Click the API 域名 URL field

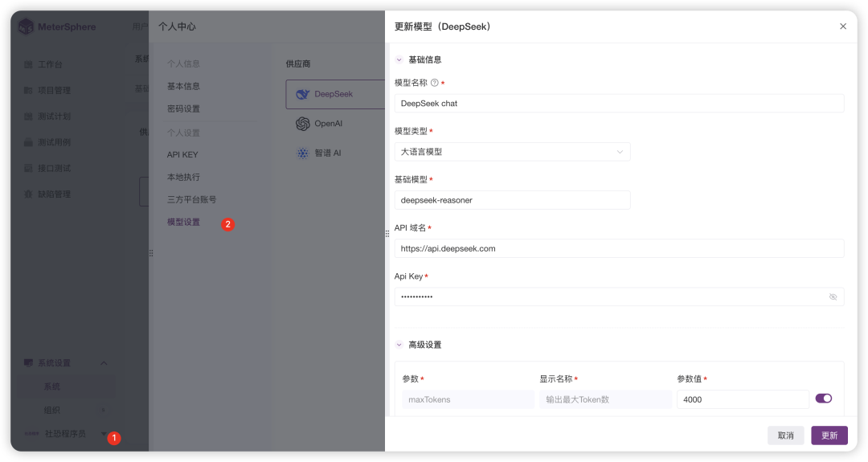619,248
